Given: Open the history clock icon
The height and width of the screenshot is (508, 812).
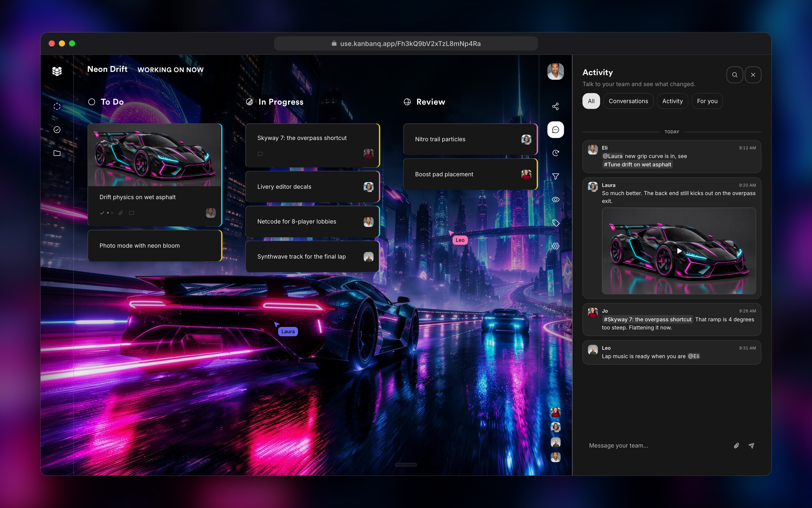Looking at the screenshot, I should [x=556, y=153].
